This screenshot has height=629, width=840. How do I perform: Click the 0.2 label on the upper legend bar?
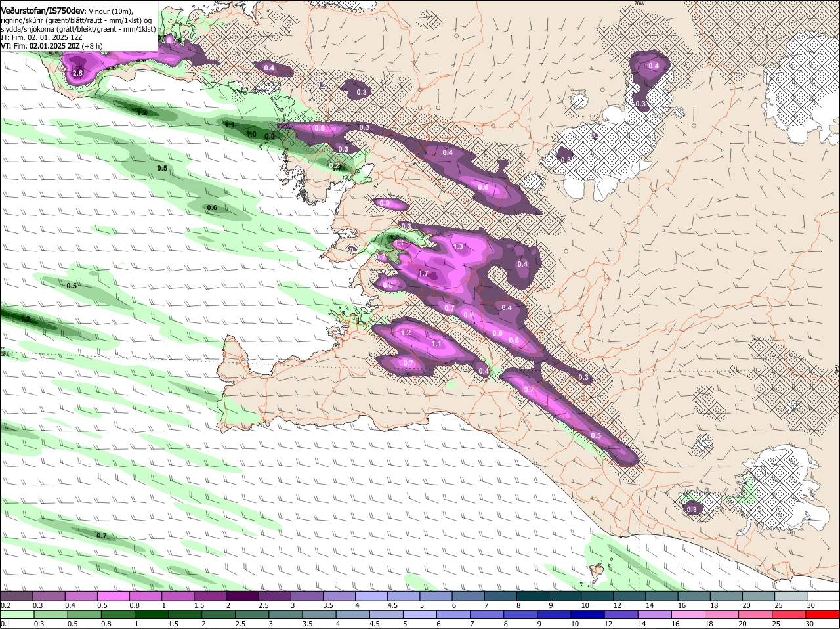click(x=5, y=605)
